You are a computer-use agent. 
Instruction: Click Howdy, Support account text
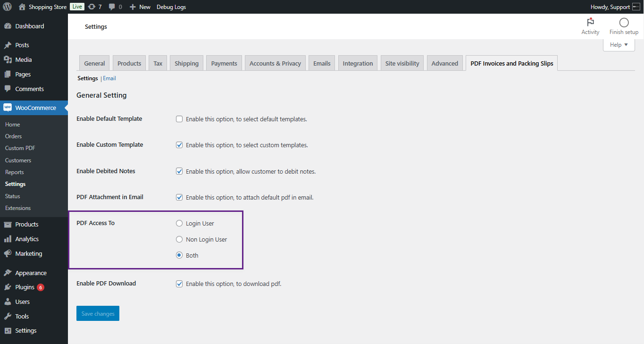point(610,7)
